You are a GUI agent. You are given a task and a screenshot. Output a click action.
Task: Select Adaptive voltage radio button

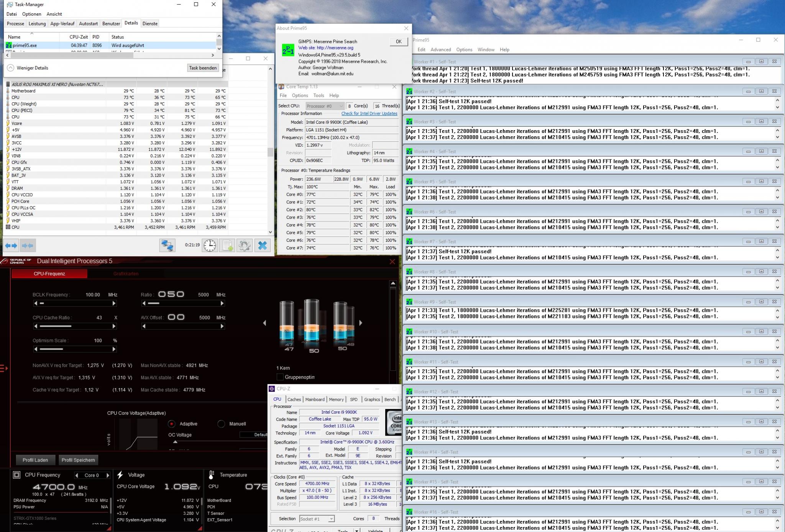pos(172,424)
